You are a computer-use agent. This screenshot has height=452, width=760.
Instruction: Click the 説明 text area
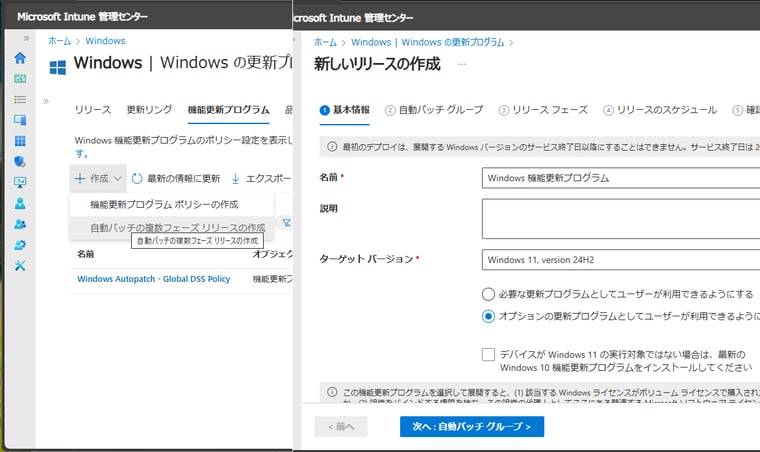621,218
